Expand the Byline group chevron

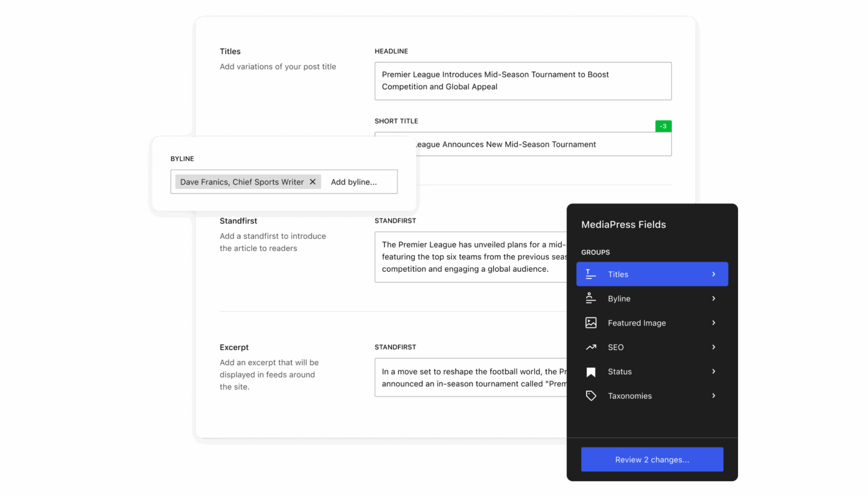[x=713, y=298]
